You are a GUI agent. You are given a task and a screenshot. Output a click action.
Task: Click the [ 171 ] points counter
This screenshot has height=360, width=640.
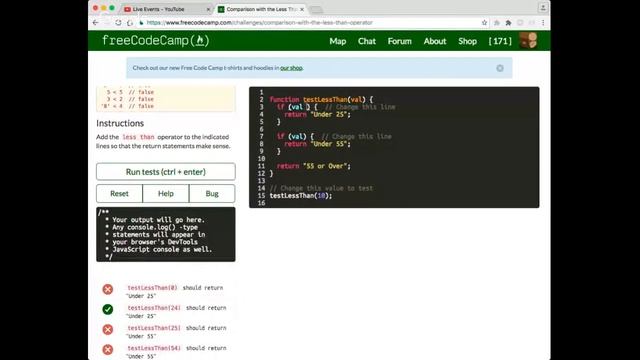coord(500,41)
